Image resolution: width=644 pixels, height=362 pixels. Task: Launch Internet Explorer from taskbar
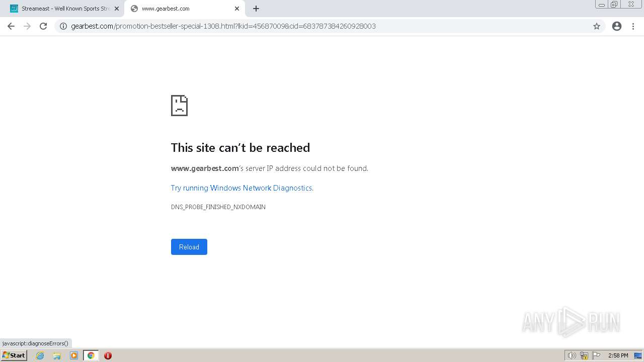pyautogui.click(x=40, y=355)
